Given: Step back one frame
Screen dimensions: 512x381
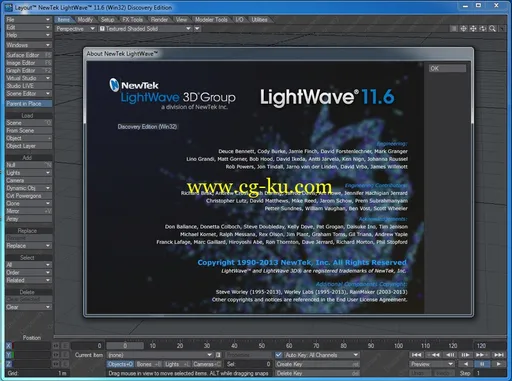Looking at the screenshot, I should (450, 355).
